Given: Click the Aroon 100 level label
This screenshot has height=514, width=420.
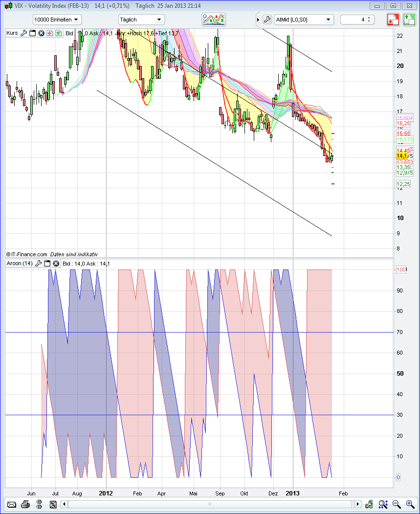Looking at the screenshot, I should 401,269.
